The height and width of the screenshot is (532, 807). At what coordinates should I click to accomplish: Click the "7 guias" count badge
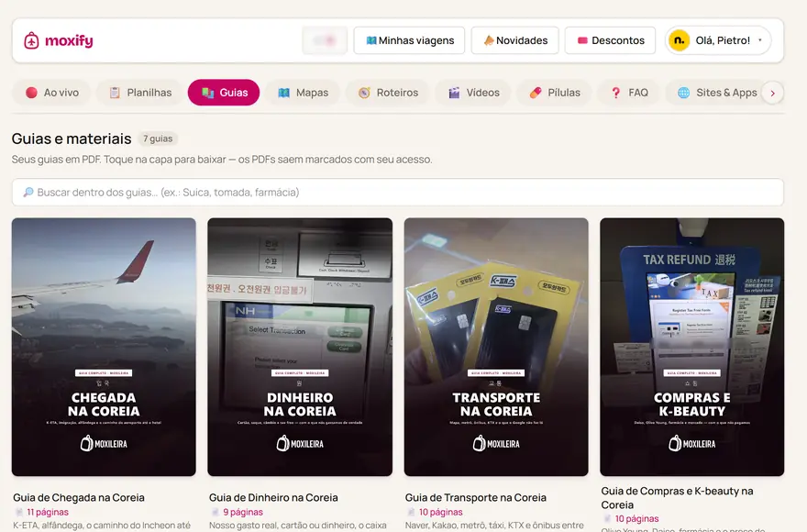coord(158,139)
